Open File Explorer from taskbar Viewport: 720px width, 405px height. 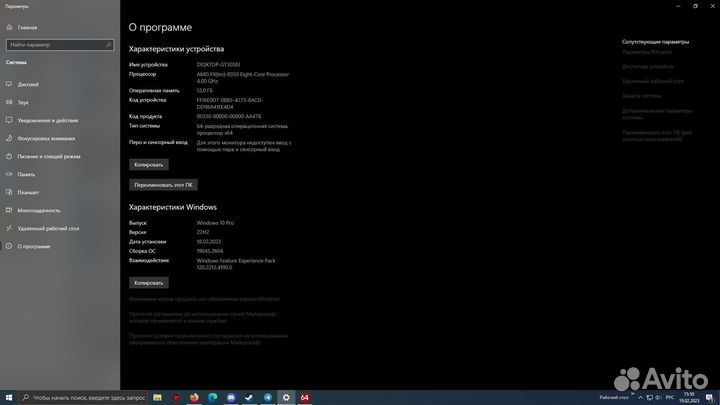coord(157,398)
